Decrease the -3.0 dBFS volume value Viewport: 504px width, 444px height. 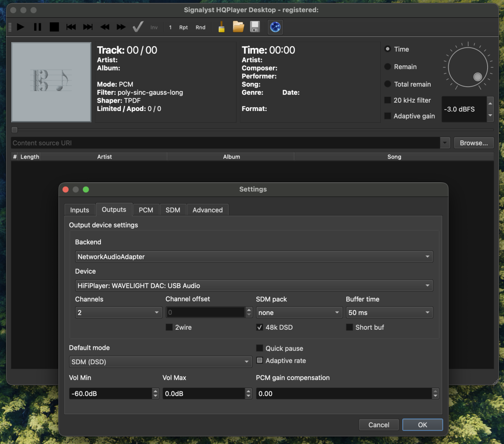[490, 115]
